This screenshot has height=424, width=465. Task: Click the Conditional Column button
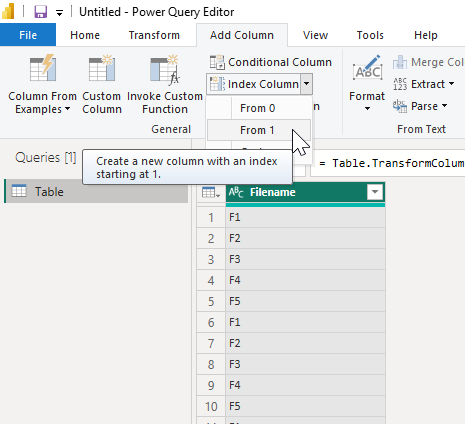tap(271, 62)
